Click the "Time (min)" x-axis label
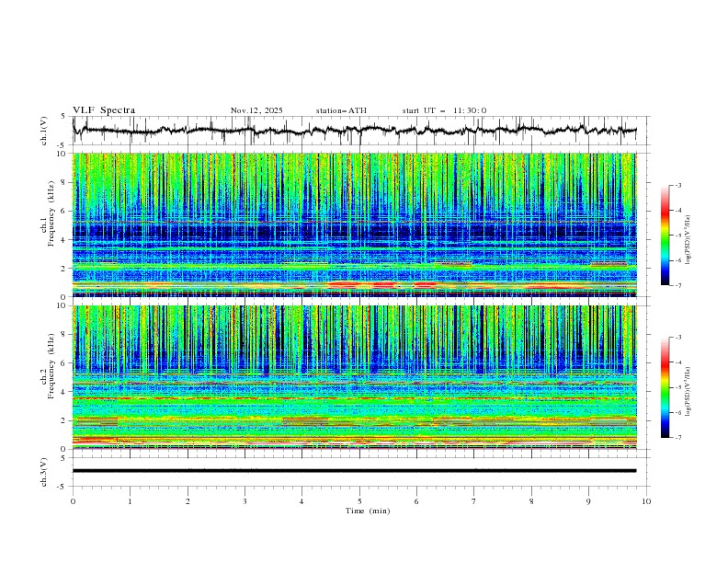The width and height of the screenshot is (728, 563). (368, 511)
